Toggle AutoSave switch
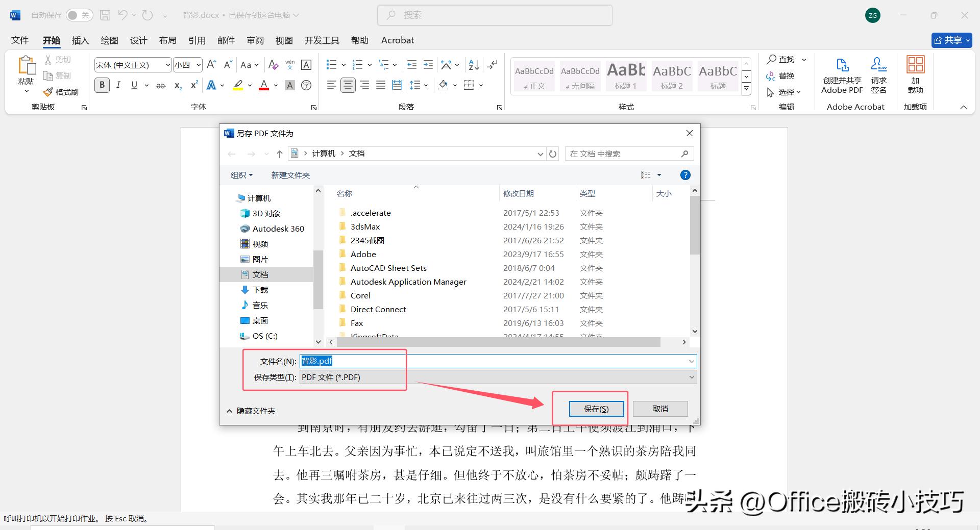The image size is (980, 530). pyautogui.click(x=79, y=15)
